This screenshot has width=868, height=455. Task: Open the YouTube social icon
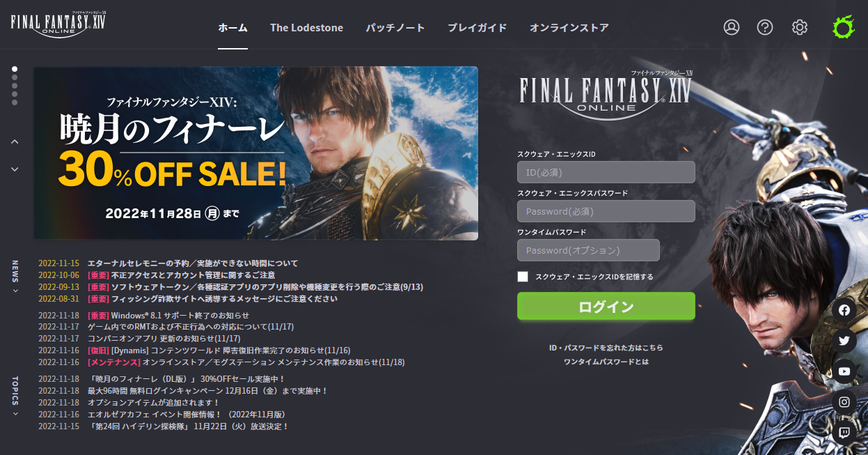844,371
